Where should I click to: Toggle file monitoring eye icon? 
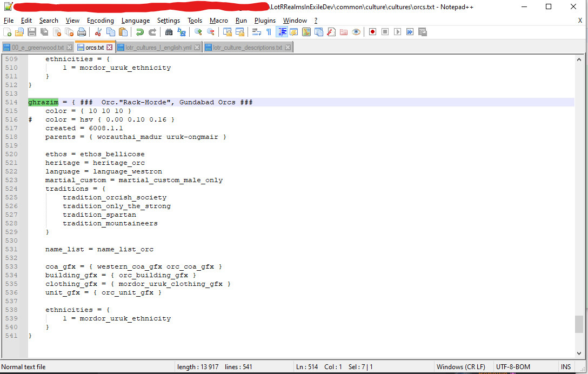356,32
